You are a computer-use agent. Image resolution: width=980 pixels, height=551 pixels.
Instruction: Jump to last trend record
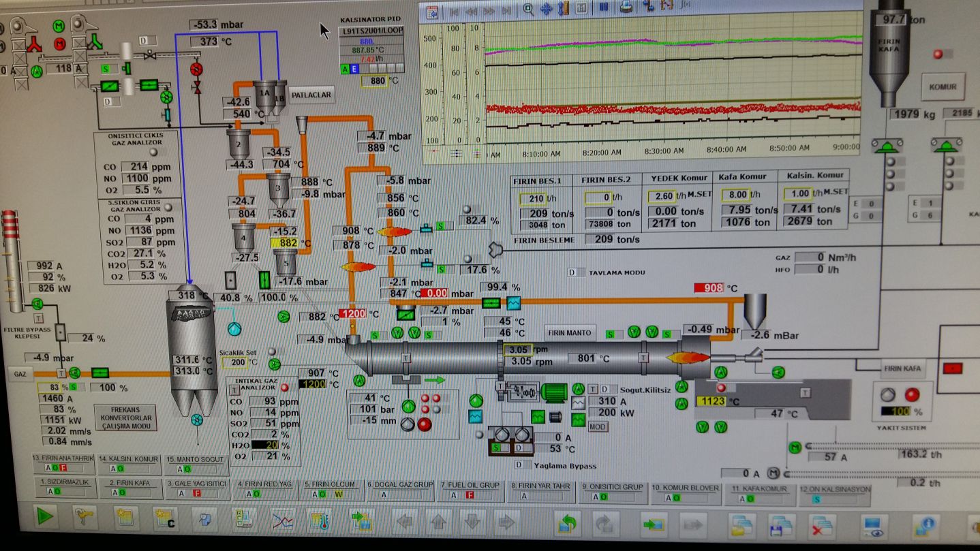[506, 10]
